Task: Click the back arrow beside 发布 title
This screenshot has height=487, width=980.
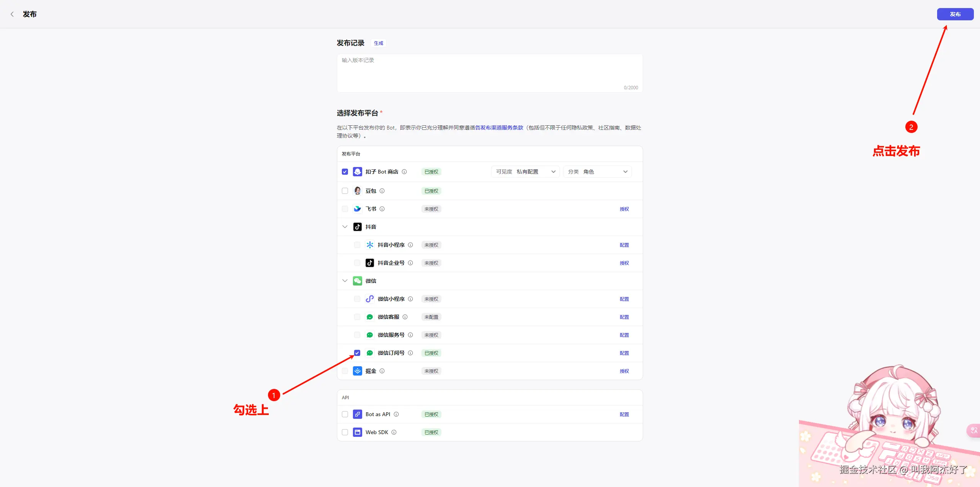Action: point(12,14)
